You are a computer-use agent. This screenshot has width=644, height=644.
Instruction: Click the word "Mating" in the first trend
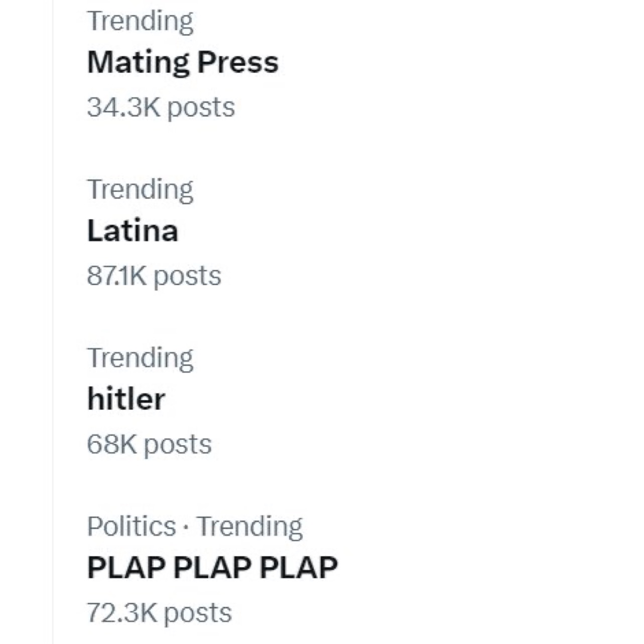(138, 63)
